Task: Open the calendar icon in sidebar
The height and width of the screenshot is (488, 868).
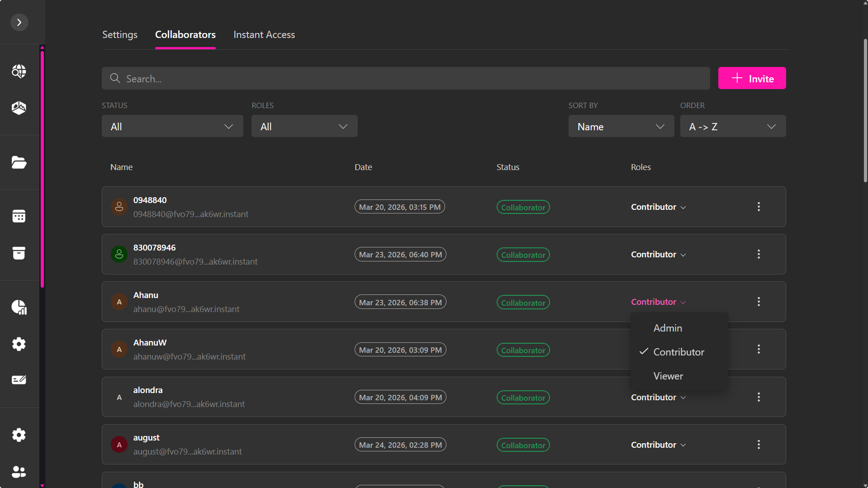Action: pos(19,216)
